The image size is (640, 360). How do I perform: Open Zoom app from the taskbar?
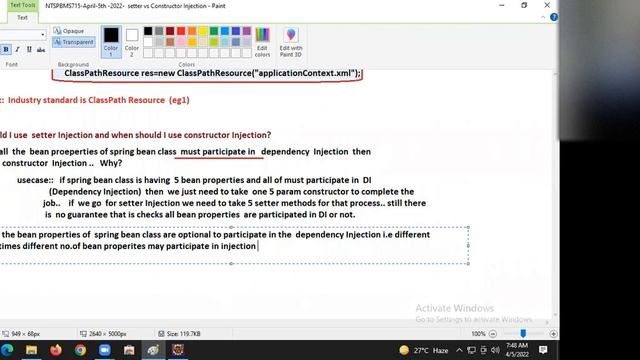point(104,350)
